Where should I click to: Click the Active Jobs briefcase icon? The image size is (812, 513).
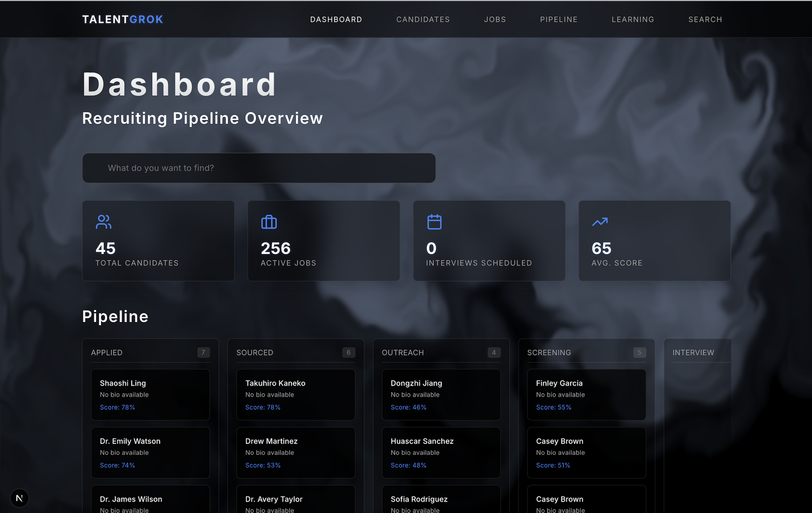point(269,222)
